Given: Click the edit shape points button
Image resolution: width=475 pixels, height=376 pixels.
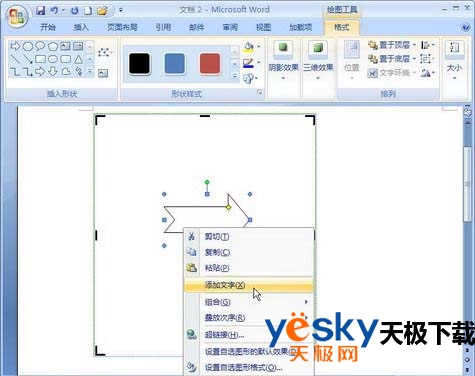Looking at the screenshot, I should [x=105, y=53].
